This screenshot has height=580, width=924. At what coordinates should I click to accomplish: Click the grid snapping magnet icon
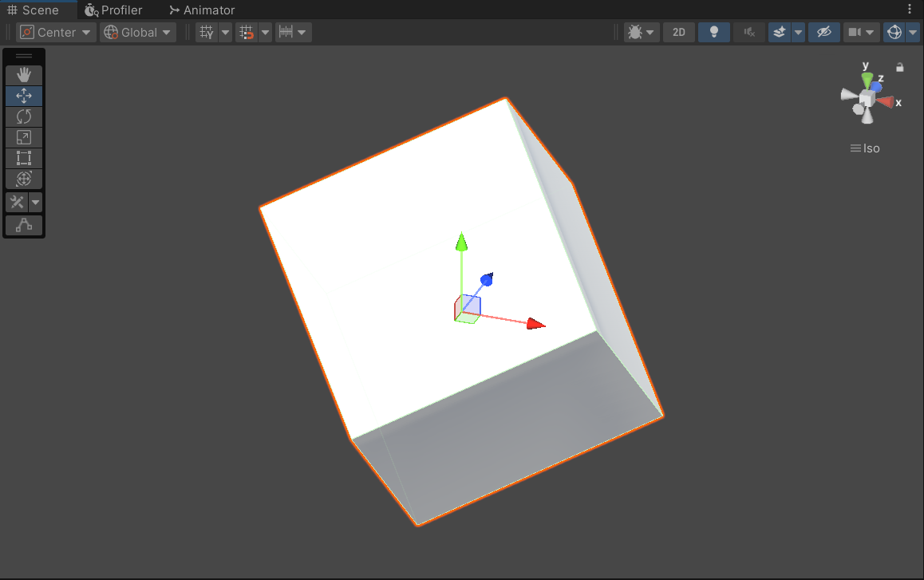247,33
